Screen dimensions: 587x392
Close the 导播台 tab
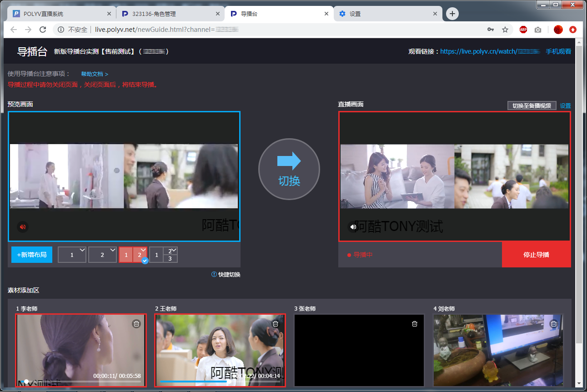(x=326, y=14)
